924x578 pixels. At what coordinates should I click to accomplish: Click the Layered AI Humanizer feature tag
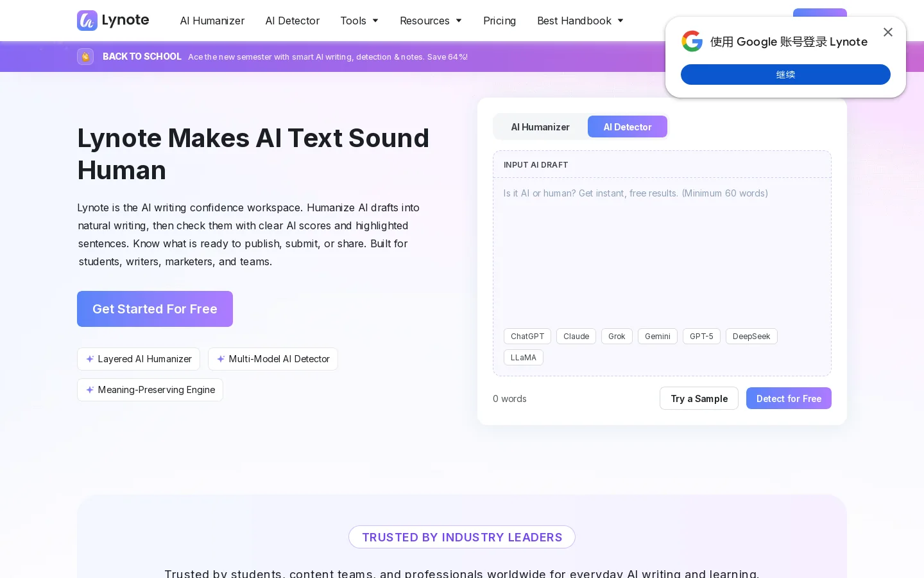(x=139, y=359)
